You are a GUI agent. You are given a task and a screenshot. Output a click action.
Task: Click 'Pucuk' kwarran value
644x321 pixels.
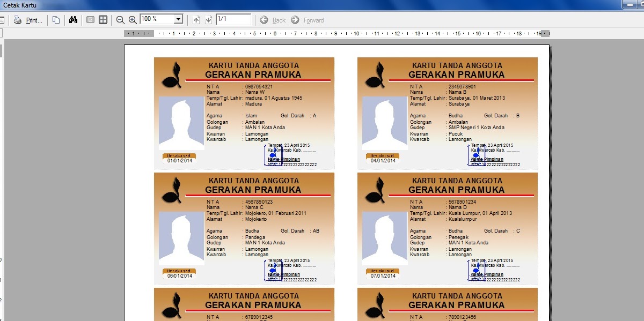click(455, 134)
